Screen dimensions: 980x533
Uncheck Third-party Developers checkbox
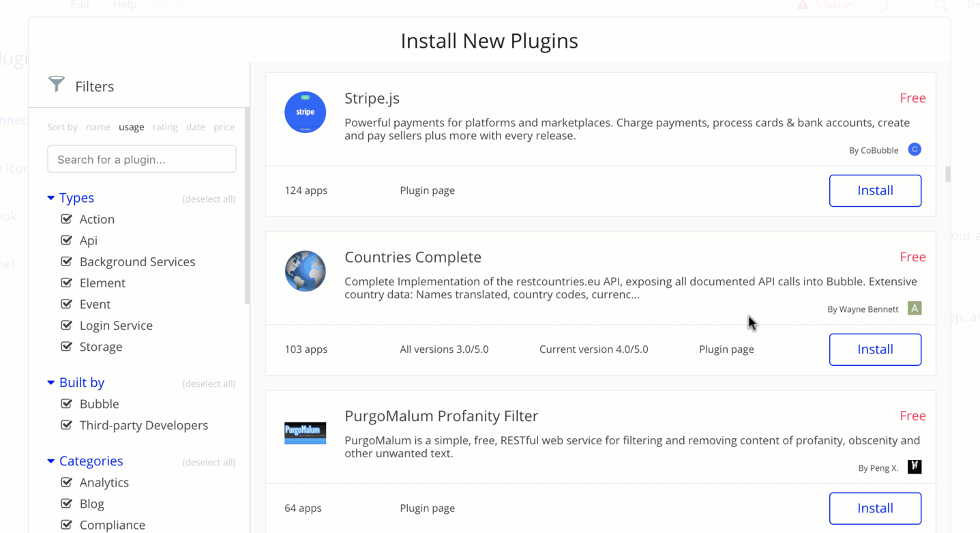[66, 424]
